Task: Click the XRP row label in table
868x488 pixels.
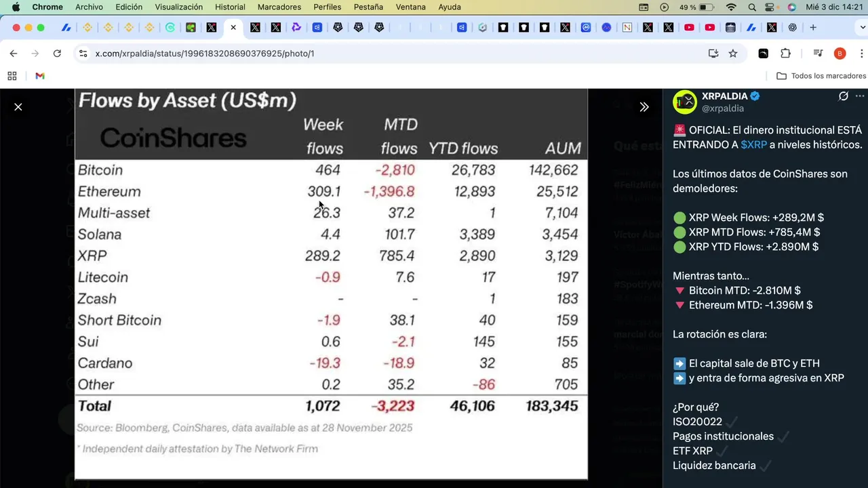Action: pos(92,256)
